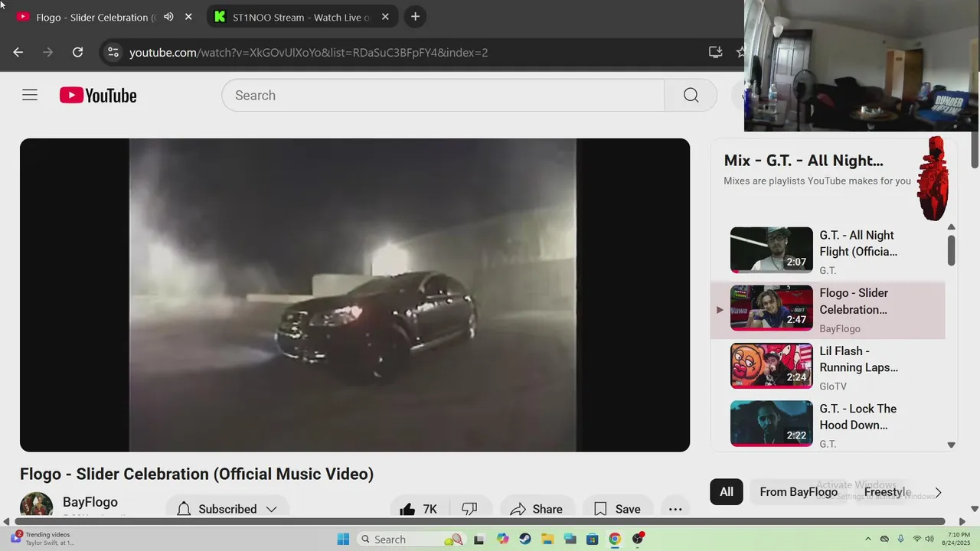
Task: Show hidden system tray icons
Action: click(868, 539)
